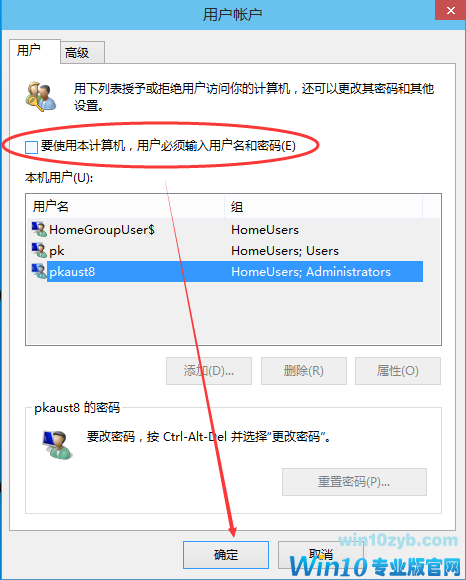Open 属性(O) for the selected user
Viewport: 466px width, 580px height.
pos(398,371)
